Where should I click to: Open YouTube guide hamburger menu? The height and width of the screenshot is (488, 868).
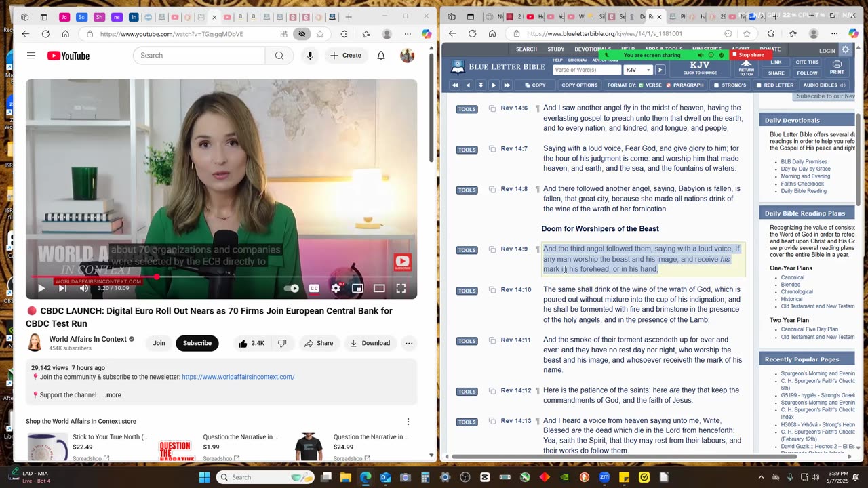31,56
